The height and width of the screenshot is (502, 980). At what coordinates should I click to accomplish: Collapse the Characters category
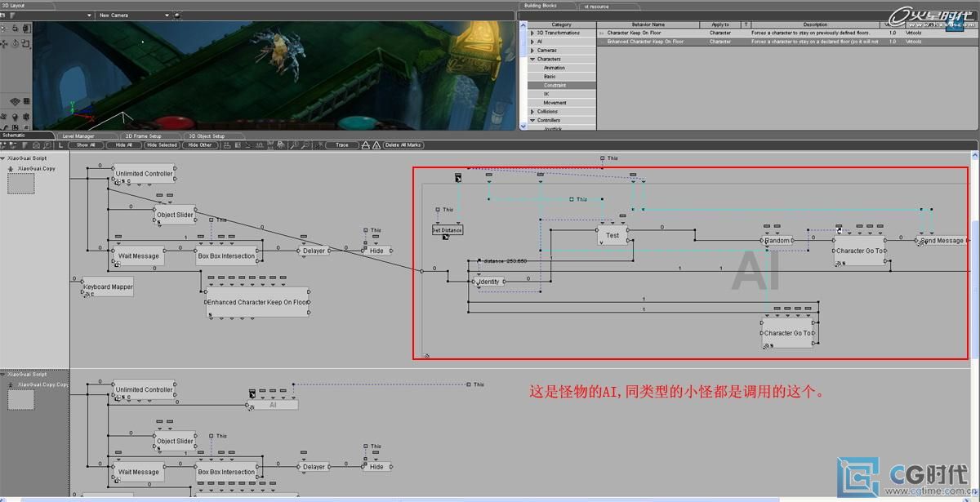click(x=532, y=59)
